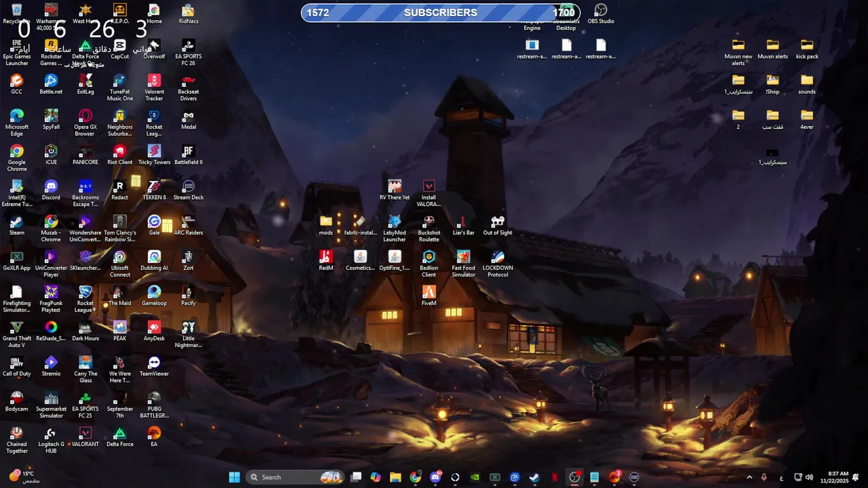Launch the FiveM shortcut

pyautogui.click(x=429, y=296)
